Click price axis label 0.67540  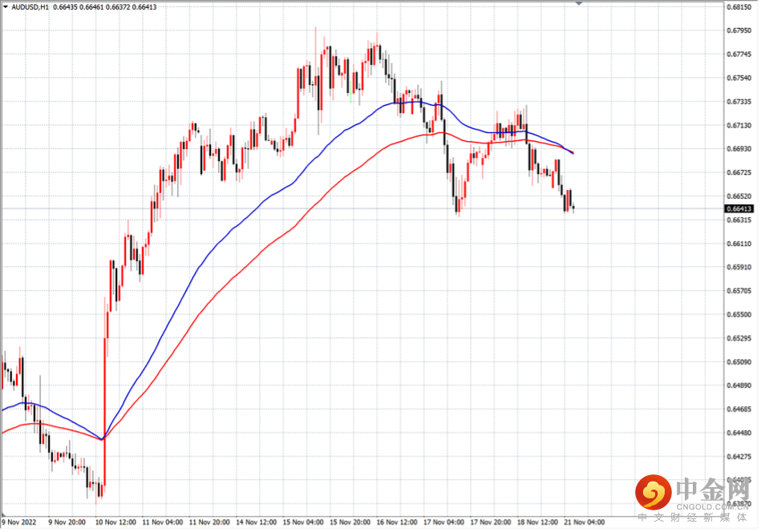[739, 78]
